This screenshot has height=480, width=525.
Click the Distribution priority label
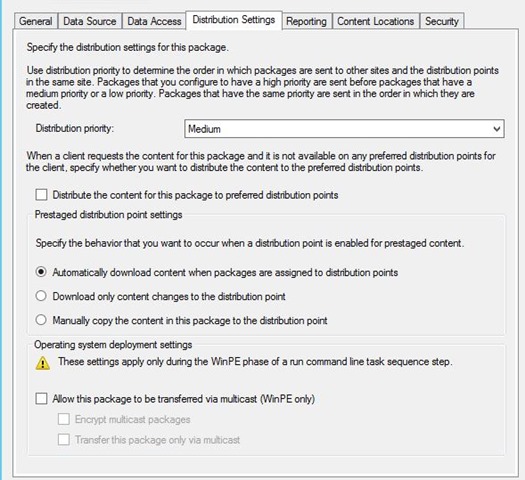pyautogui.click(x=75, y=128)
